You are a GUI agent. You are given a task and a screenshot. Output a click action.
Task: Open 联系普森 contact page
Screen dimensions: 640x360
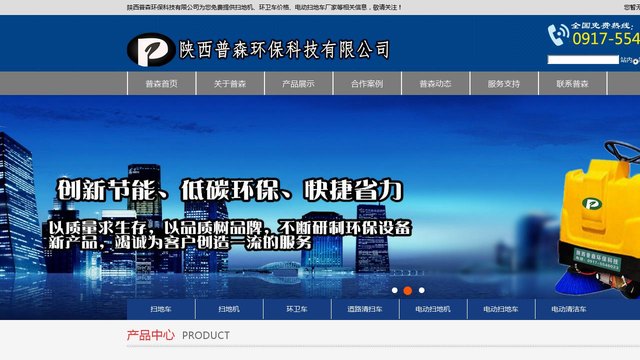click(572, 84)
